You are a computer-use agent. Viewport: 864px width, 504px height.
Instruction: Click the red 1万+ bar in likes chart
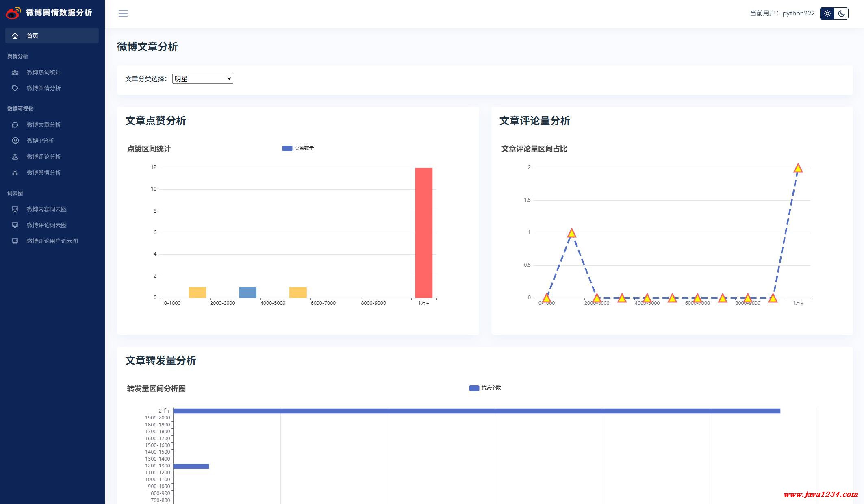(423, 232)
